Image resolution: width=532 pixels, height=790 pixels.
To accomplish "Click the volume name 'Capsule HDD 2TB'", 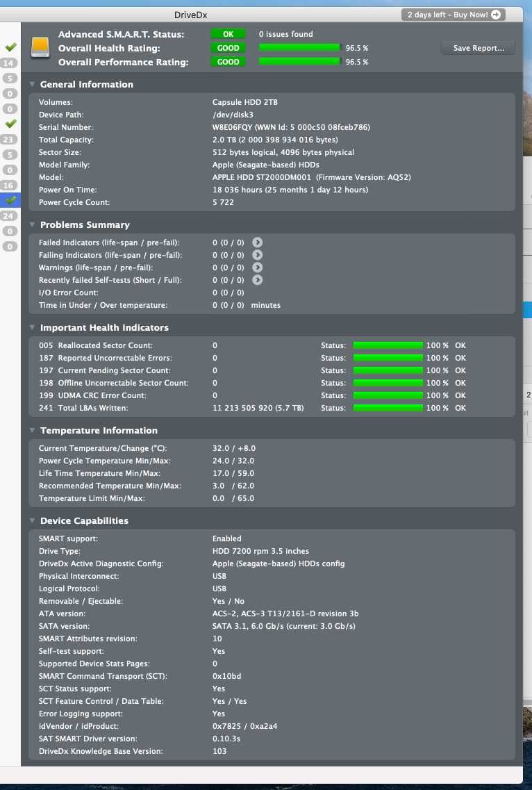I will pyautogui.click(x=245, y=102).
